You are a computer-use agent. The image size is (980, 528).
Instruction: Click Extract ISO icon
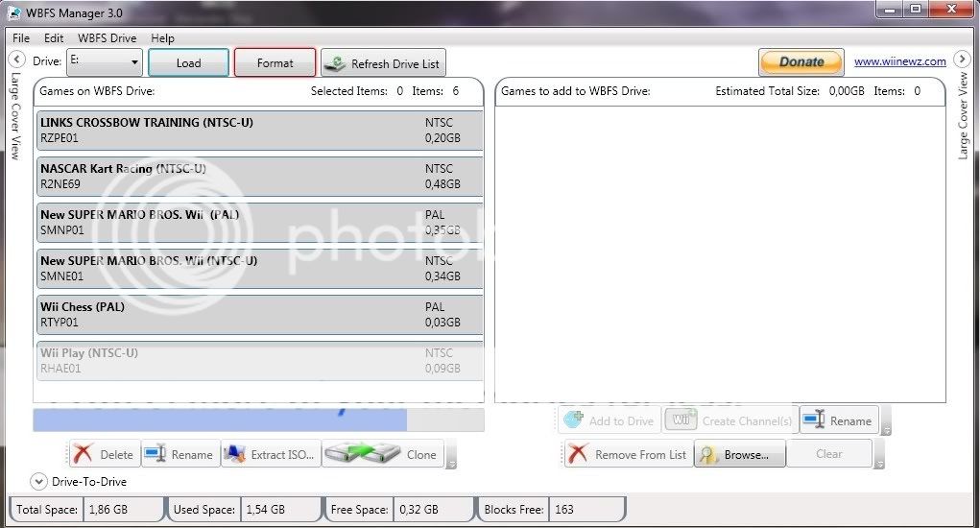click(234, 454)
